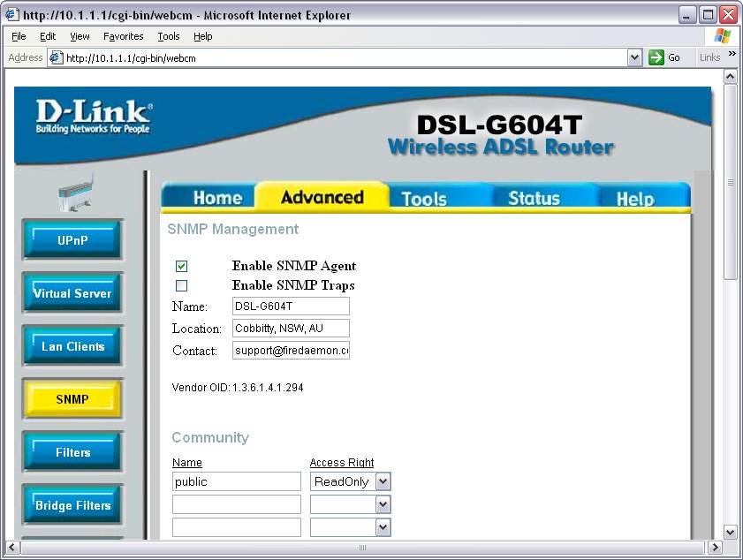Viewport: 743px width, 560px height.
Task: Open the ReadOnly access right dropdown
Action: click(x=383, y=481)
